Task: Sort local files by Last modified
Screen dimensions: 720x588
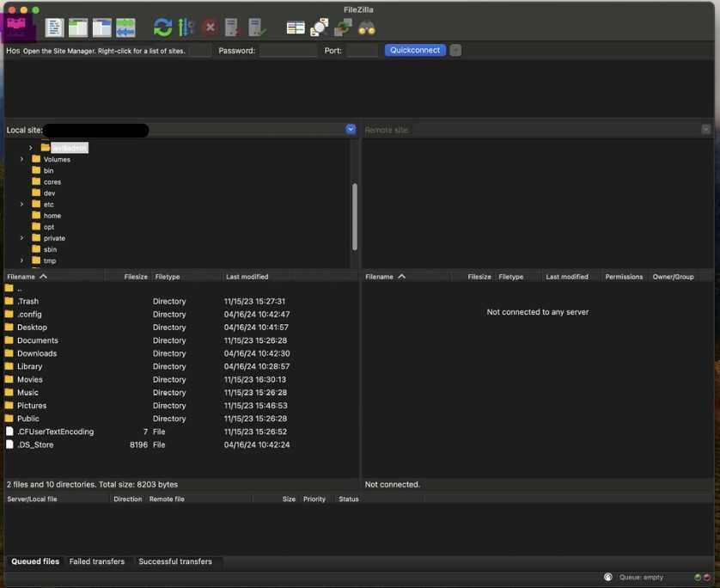Action: pyautogui.click(x=247, y=277)
